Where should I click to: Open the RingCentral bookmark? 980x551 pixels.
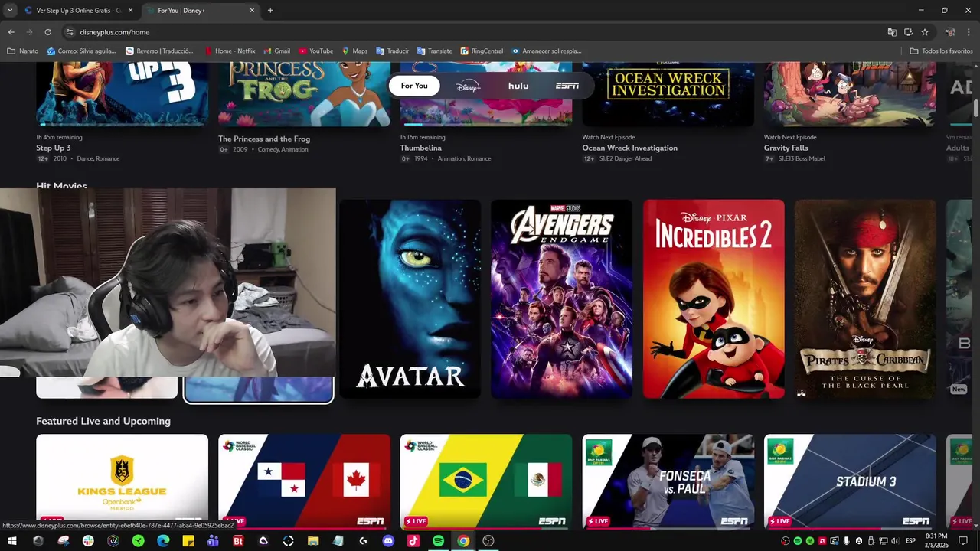[x=482, y=51]
